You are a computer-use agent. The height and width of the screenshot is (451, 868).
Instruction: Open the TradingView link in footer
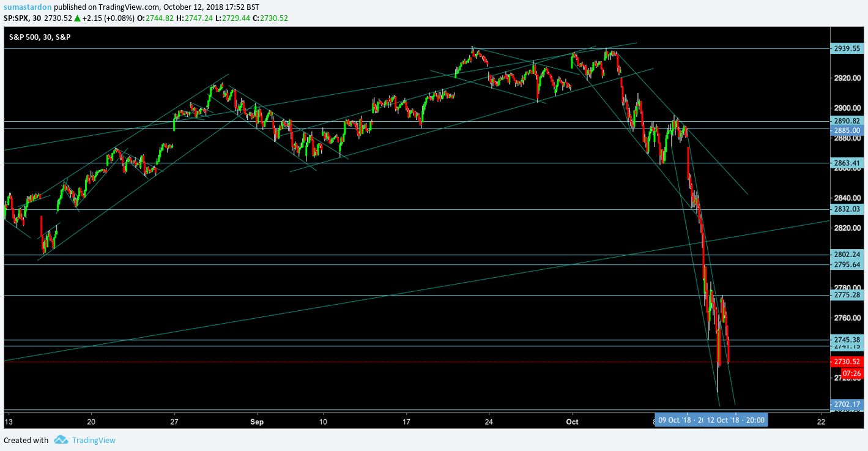tap(94, 440)
